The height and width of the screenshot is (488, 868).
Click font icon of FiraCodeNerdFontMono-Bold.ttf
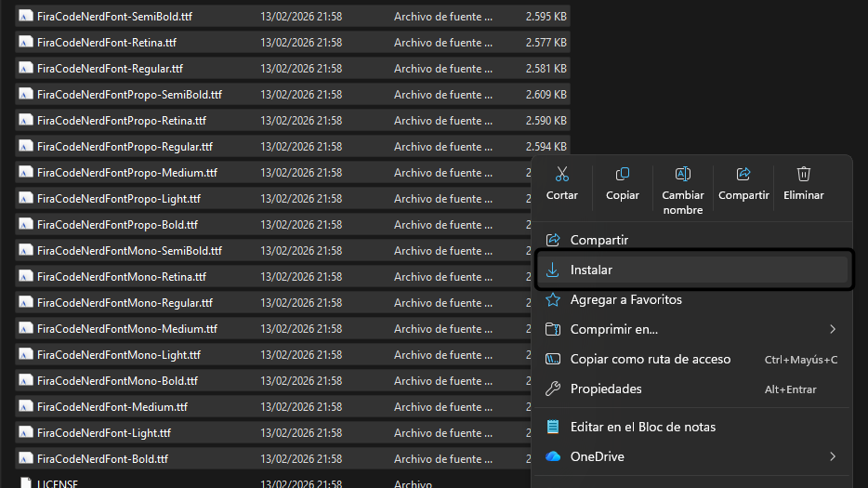click(25, 380)
